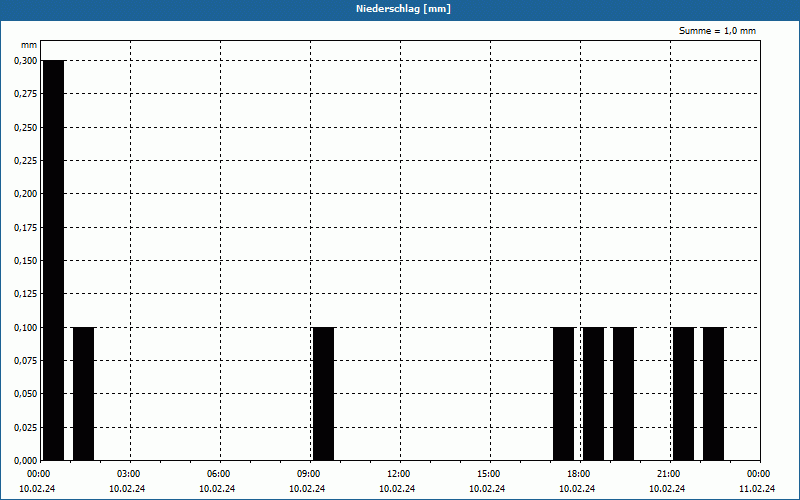This screenshot has width=800, height=500.
Task: Click the 0,175 y-axis value
Action: [x=26, y=228]
